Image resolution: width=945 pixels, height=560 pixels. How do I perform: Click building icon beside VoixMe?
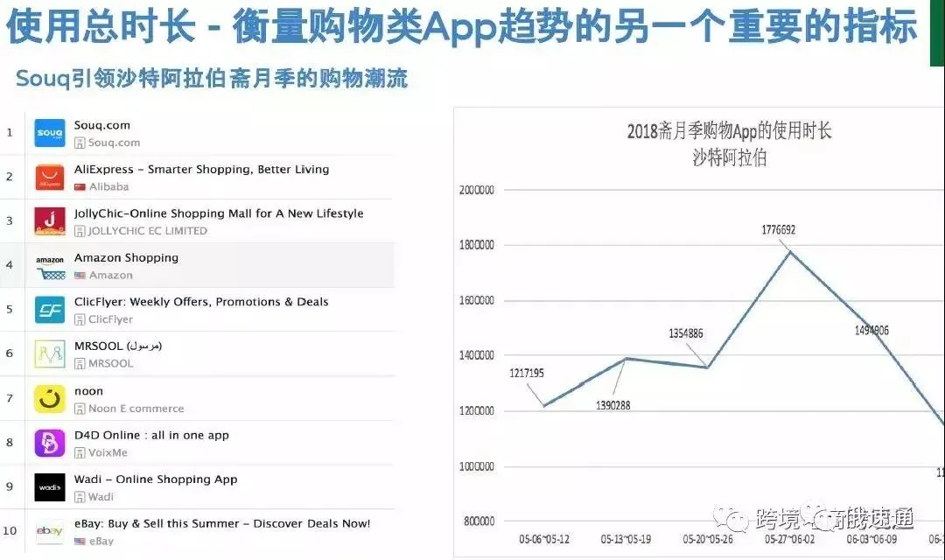80,452
